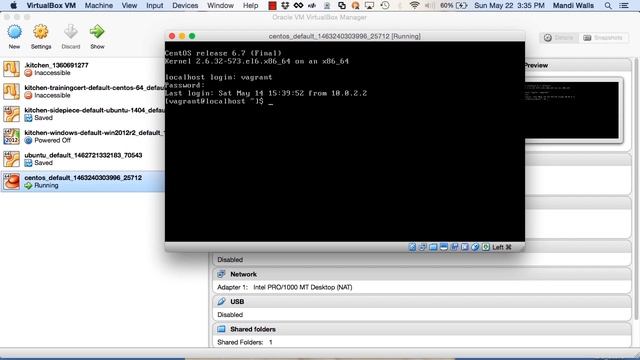
Task: Click the Network section icon in details
Action: click(x=221, y=274)
